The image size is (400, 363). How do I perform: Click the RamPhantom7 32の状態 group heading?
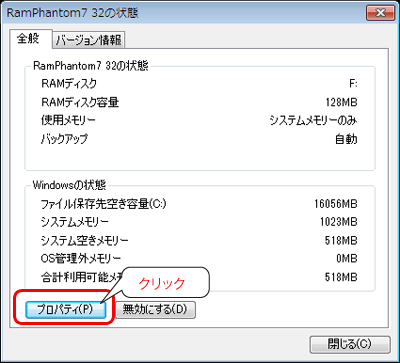click(91, 65)
